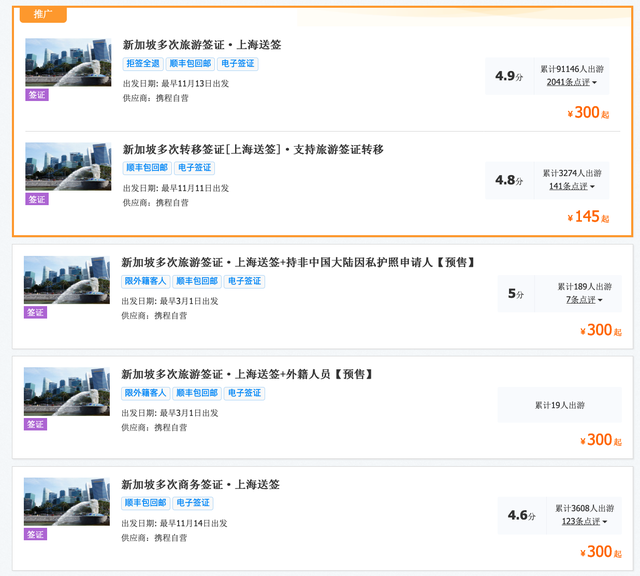640x576 pixels.
Task: Click 电子签证 tag on the 拒签全退 listing
Action: pyautogui.click(x=238, y=64)
